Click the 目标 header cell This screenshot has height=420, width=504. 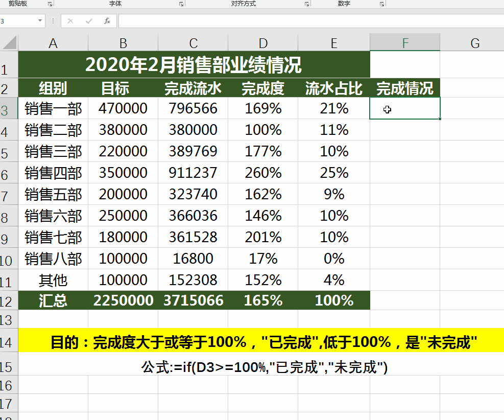[123, 88]
